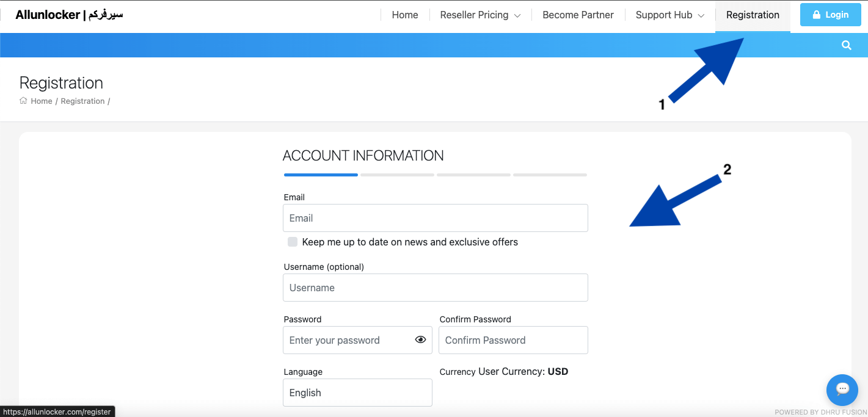The height and width of the screenshot is (417, 868).
Task: Click the Home breadcrumb link
Action: (42, 101)
